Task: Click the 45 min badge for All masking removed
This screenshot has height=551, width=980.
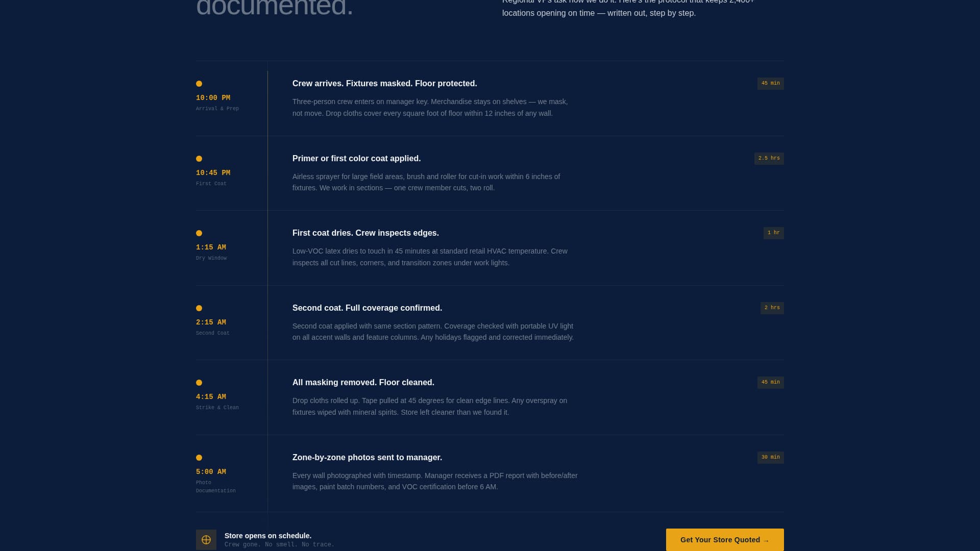Action: [771, 382]
